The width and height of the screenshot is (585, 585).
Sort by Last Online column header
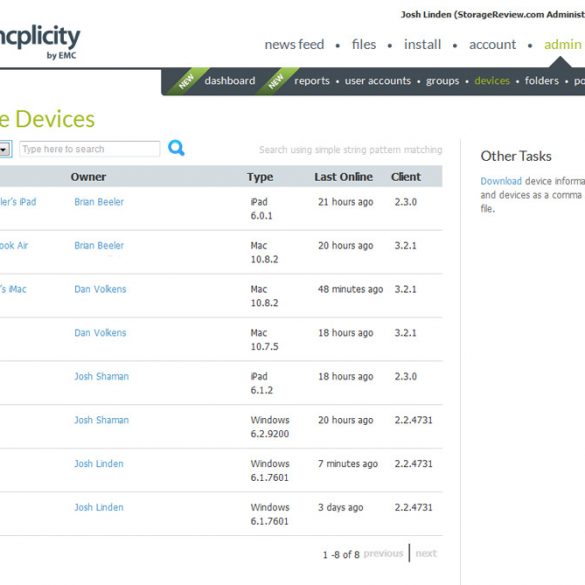(343, 177)
